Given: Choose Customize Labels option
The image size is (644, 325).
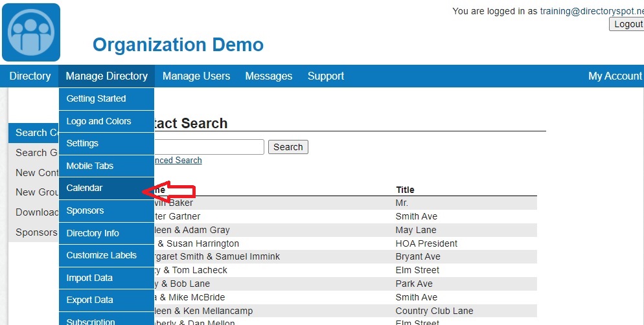Looking at the screenshot, I should point(101,255).
